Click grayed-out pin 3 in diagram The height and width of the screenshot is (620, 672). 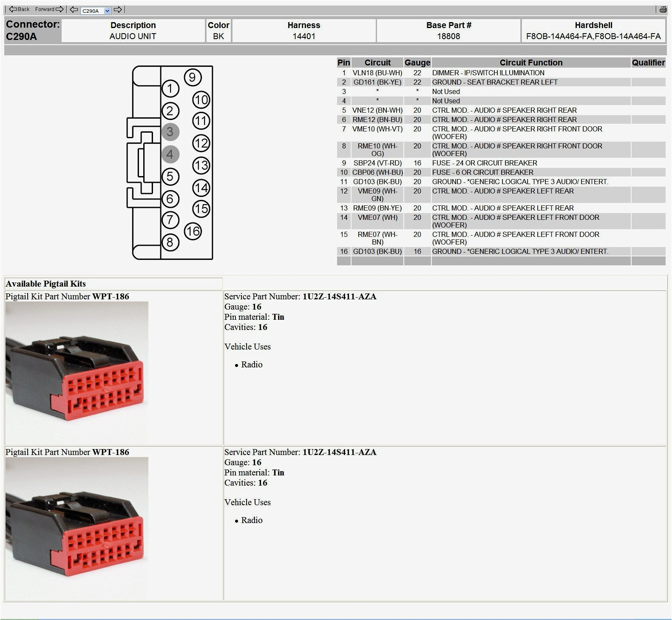tap(170, 132)
